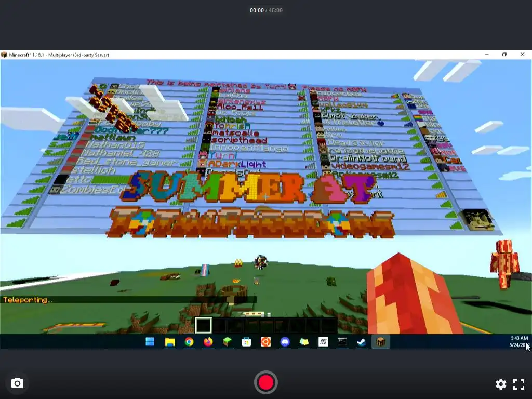Open the Minecraft grass block launcher icon

[227, 342]
